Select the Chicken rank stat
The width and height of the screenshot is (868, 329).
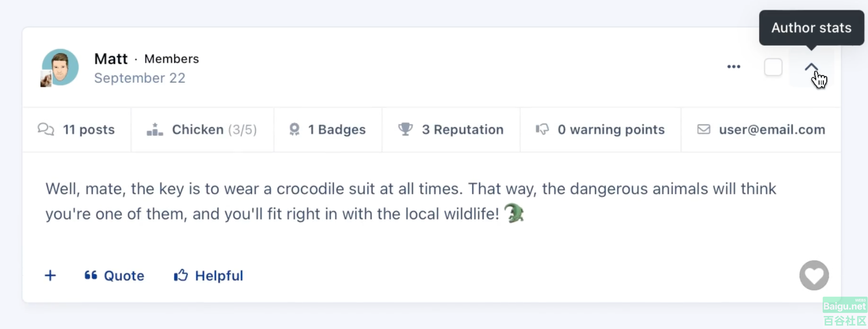click(202, 130)
